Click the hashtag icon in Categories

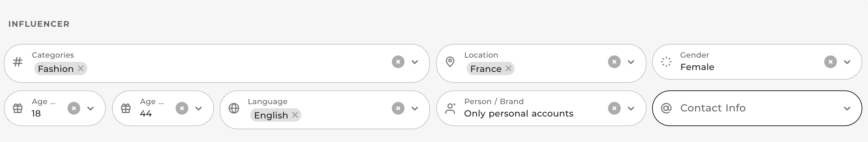18,62
